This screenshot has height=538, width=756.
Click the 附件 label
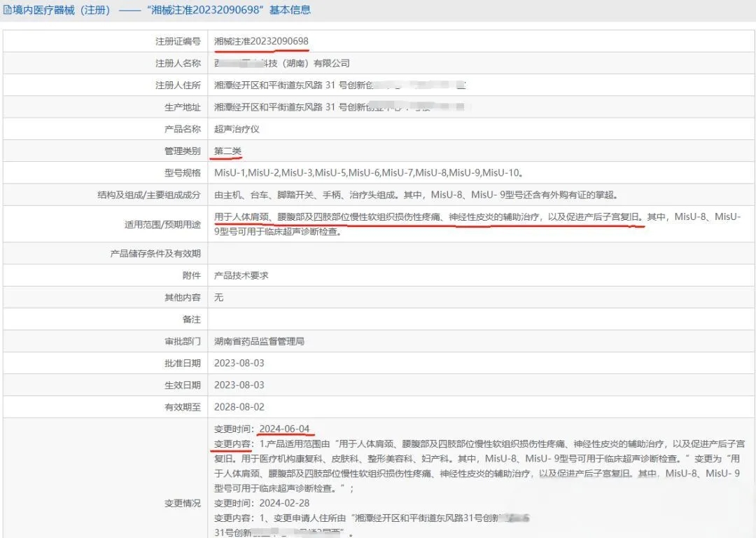pos(191,275)
